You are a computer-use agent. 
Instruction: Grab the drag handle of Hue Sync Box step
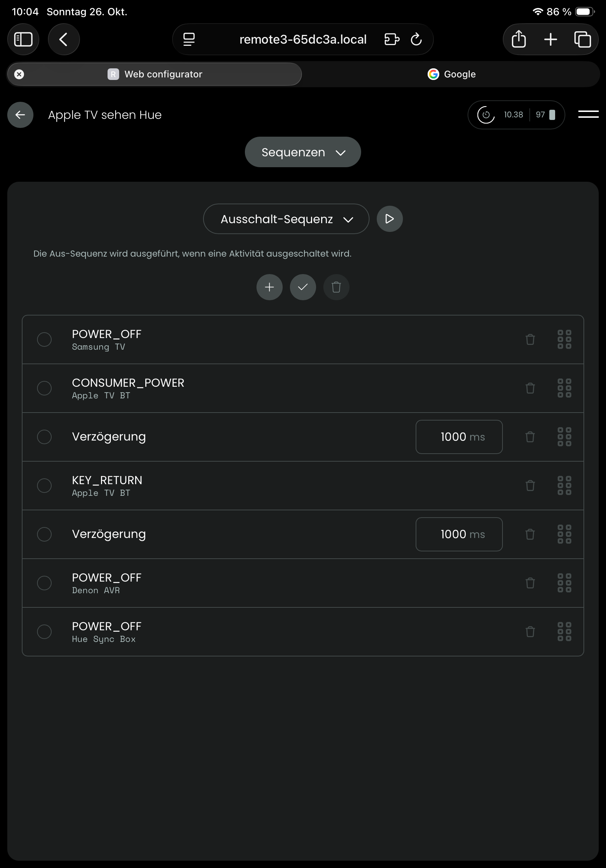click(x=564, y=632)
